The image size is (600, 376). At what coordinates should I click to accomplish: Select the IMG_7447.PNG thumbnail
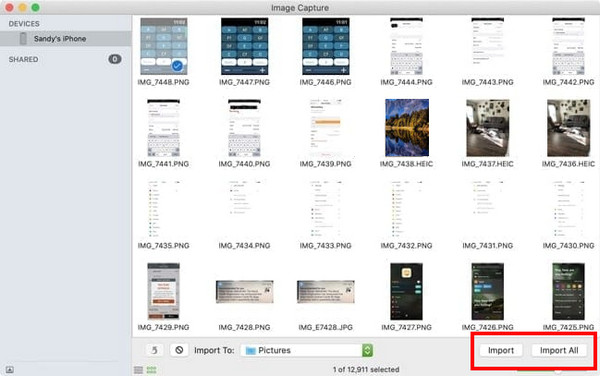click(x=245, y=46)
